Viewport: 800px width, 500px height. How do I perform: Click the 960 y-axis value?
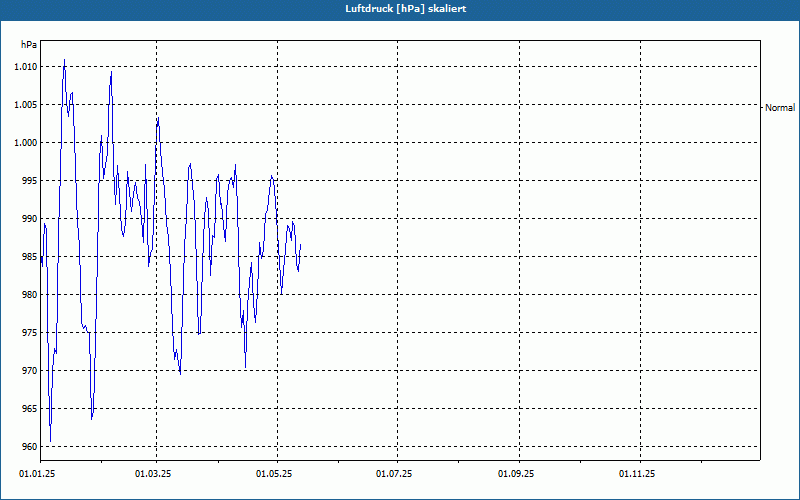click(x=30, y=447)
